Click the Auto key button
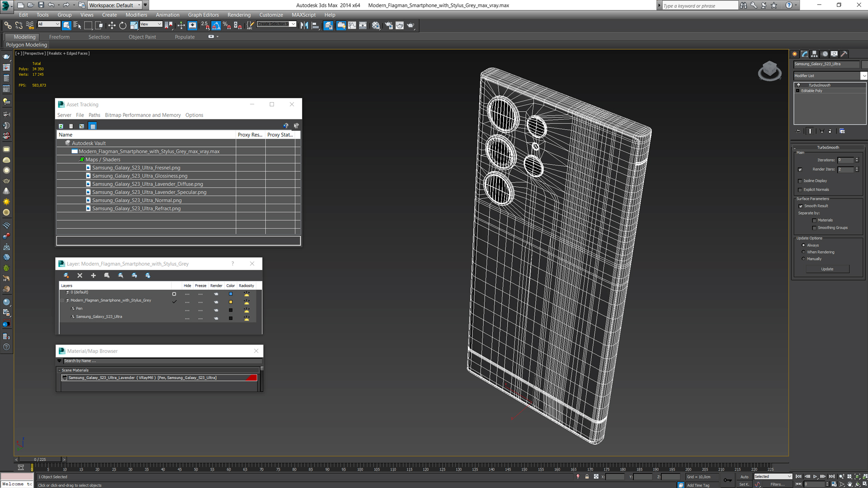This screenshot has height=488, width=868. point(744,477)
